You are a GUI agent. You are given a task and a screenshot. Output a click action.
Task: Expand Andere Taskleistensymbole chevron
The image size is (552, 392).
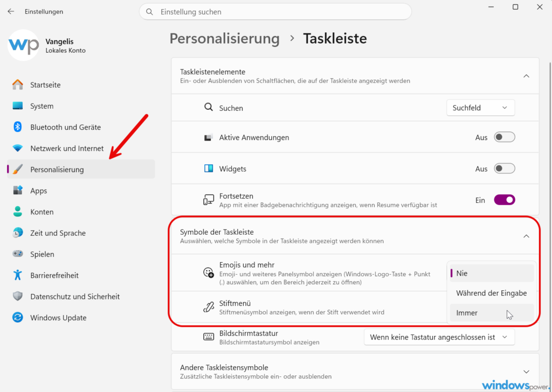coord(526,372)
